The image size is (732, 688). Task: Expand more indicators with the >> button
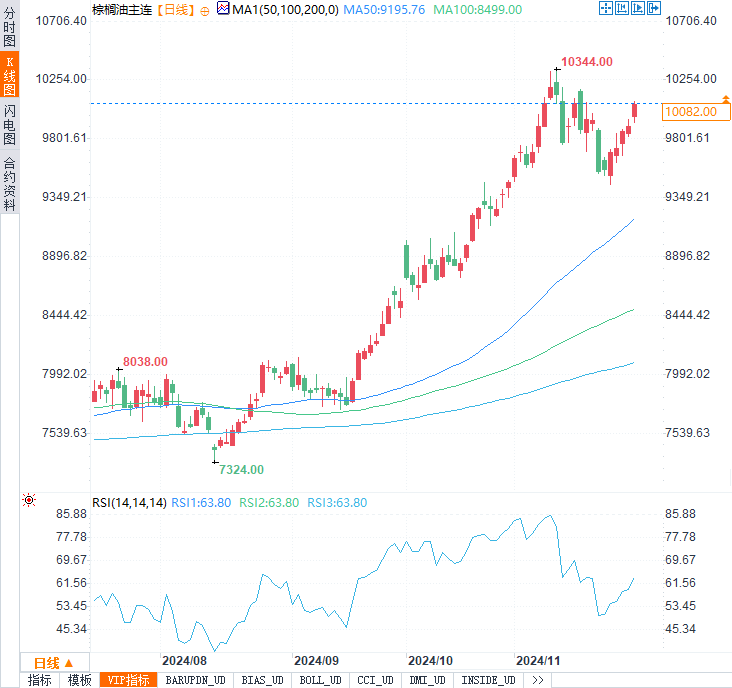[x=537, y=680]
